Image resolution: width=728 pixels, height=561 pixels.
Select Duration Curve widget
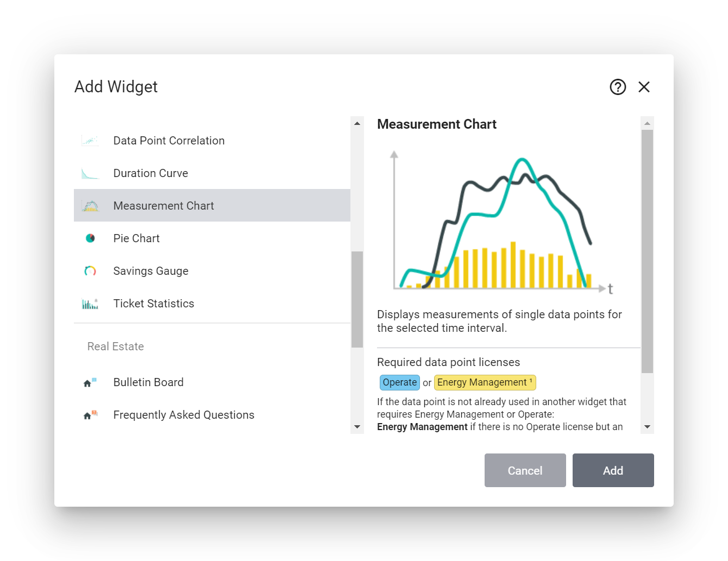point(212,173)
